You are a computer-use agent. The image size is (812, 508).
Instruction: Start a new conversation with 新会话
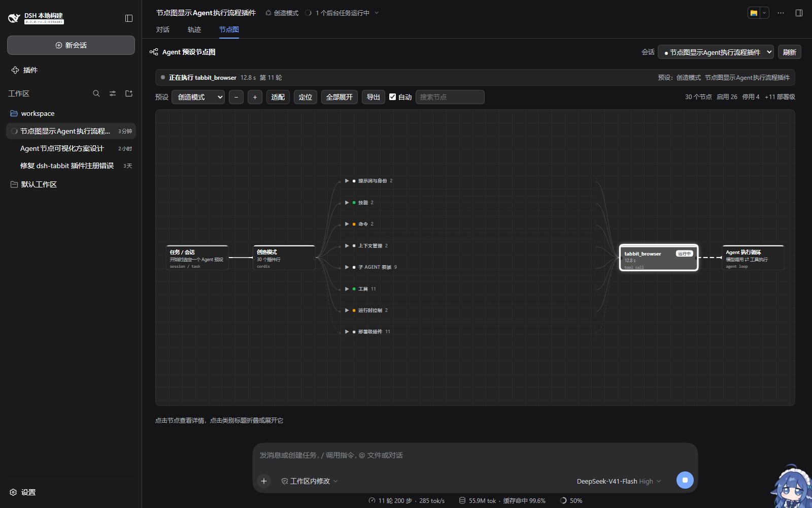[x=71, y=45]
